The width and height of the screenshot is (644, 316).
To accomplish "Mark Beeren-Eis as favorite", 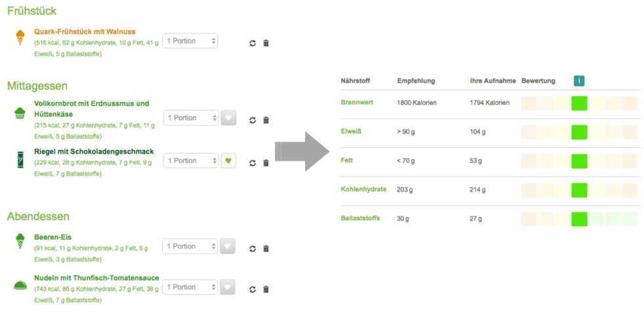I will pyautogui.click(x=227, y=246).
